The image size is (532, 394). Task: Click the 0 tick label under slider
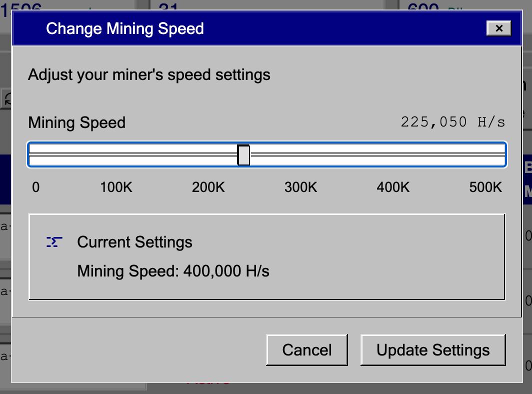pos(35,187)
